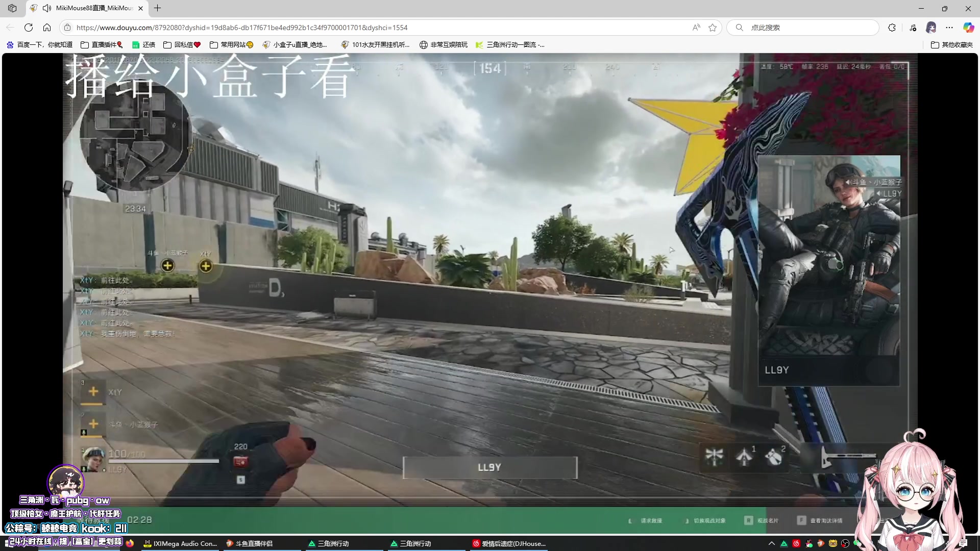
Task: Turn on Read Aloud in address bar
Action: 696,28
